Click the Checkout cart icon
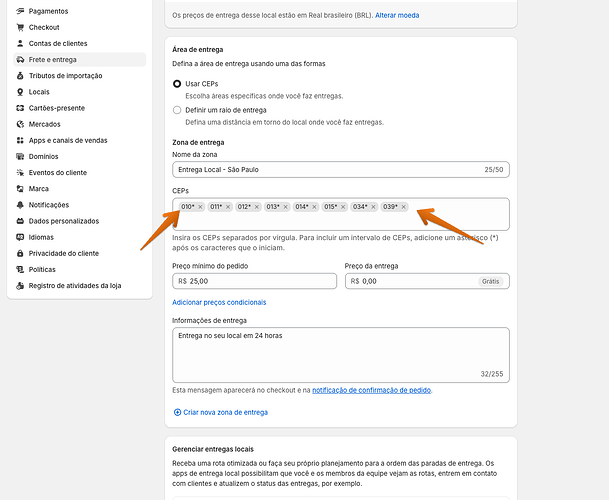 tap(19, 27)
